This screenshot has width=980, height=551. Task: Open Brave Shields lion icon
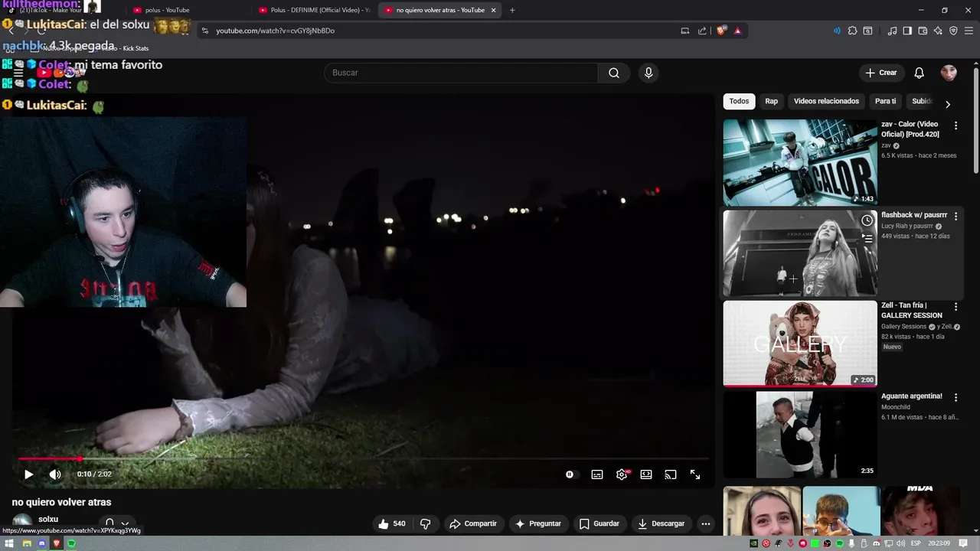721,31
